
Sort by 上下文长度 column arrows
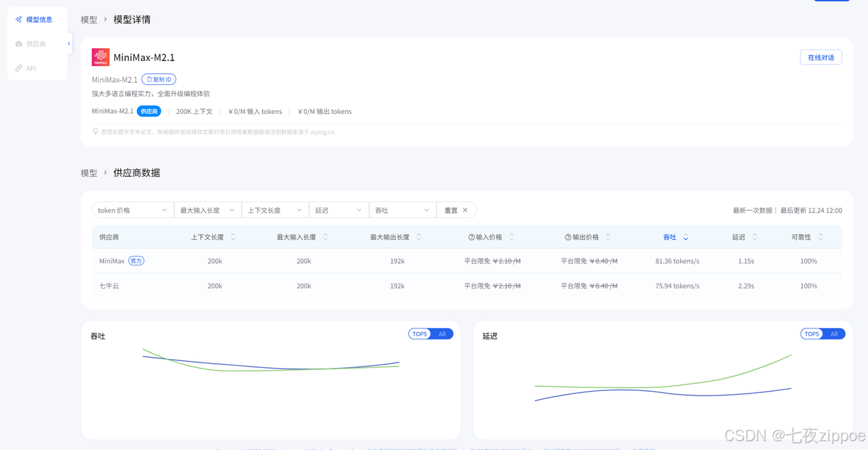tap(234, 237)
